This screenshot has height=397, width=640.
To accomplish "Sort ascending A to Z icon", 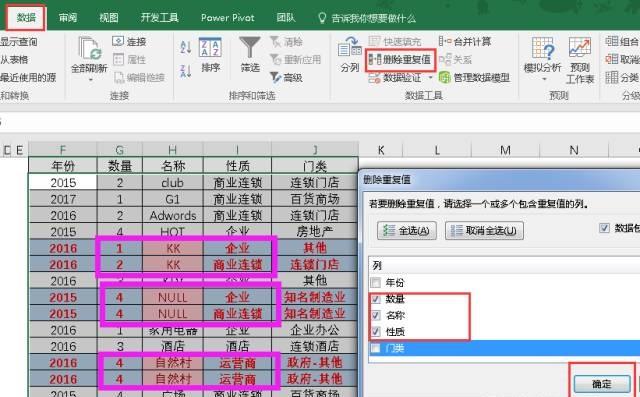I will 186,47.
